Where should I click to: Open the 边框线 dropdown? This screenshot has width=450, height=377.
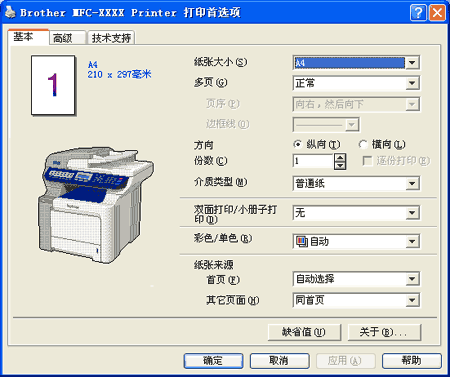pyautogui.click(x=326, y=125)
